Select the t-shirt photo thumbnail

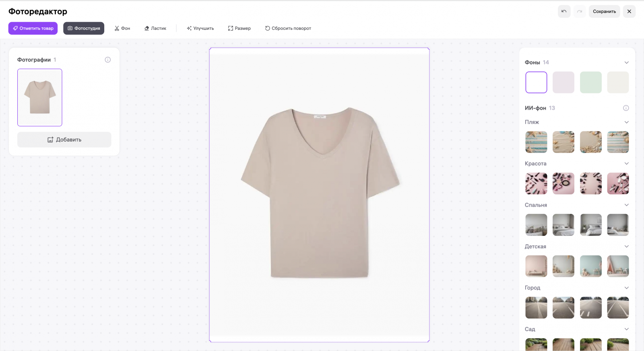(x=40, y=98)
